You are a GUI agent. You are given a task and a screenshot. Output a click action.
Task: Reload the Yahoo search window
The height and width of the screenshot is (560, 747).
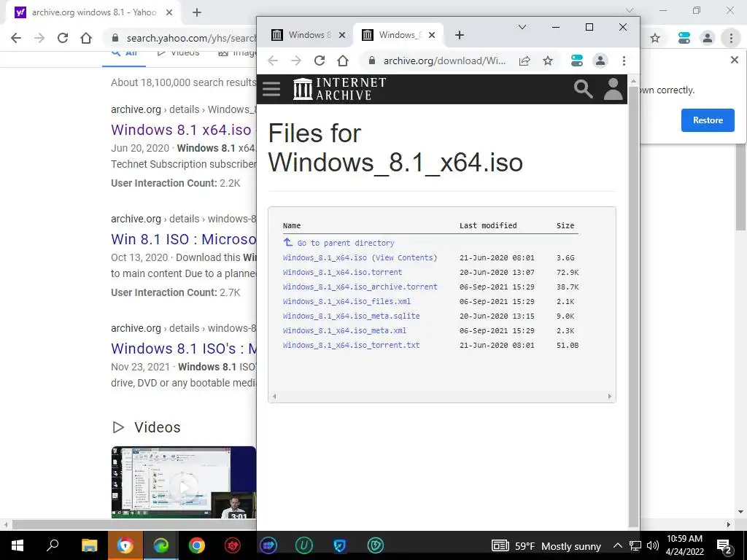coord(63,38)
